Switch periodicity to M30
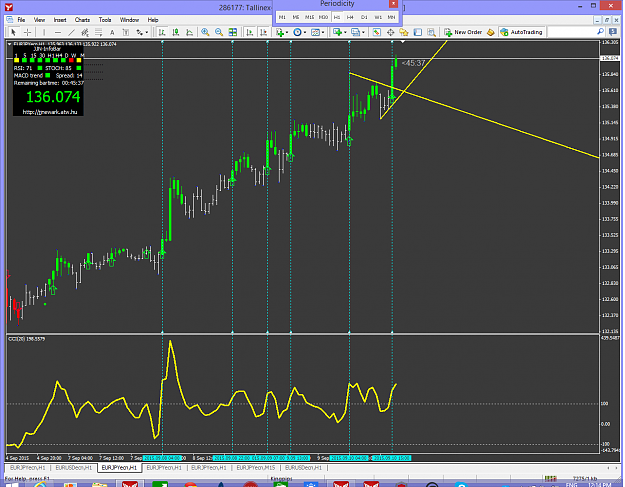The width and height of the screenshot is (625, 487). point(323,17)
